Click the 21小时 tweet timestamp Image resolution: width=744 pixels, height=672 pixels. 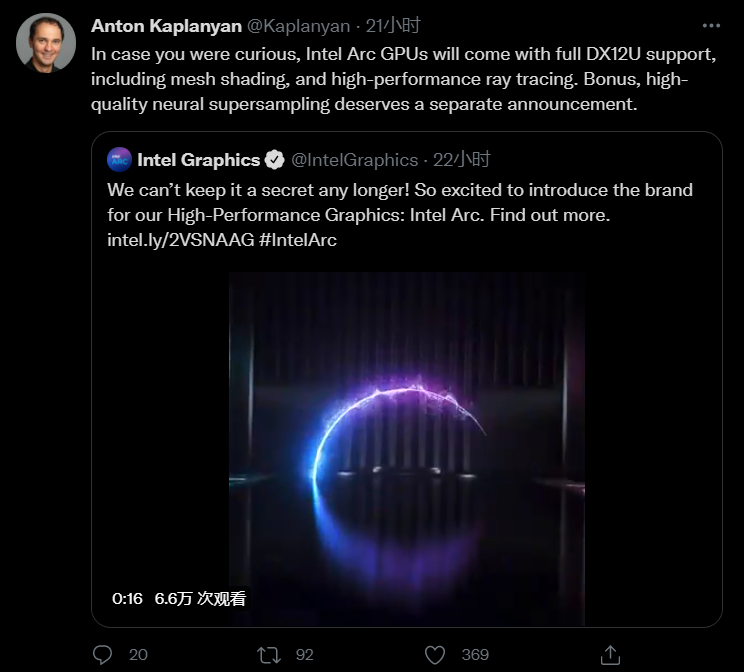(x=393, y=26)
